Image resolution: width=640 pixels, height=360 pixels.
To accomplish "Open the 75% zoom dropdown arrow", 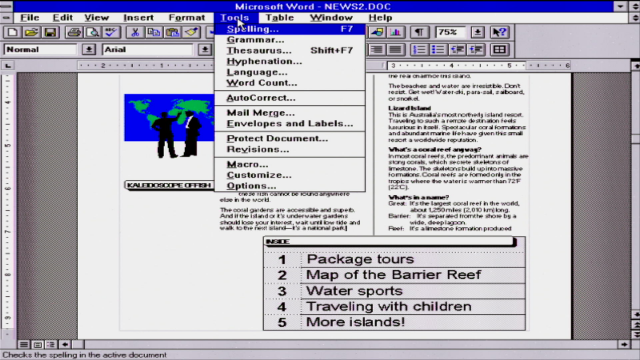I will tap(478, 32).
